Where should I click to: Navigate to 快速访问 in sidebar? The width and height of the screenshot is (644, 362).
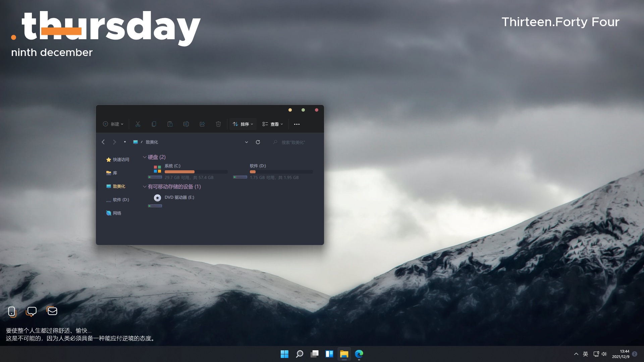[x=120, y=160]
